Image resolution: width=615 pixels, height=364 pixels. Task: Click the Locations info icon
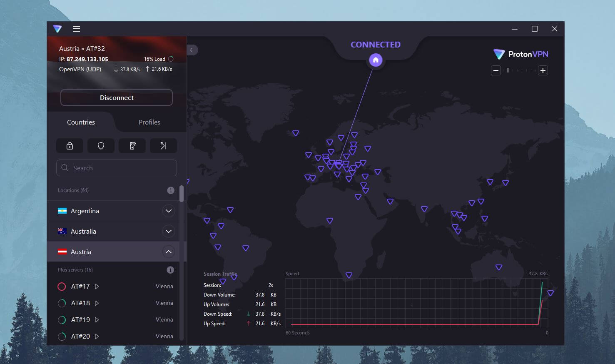coord(171,190)
